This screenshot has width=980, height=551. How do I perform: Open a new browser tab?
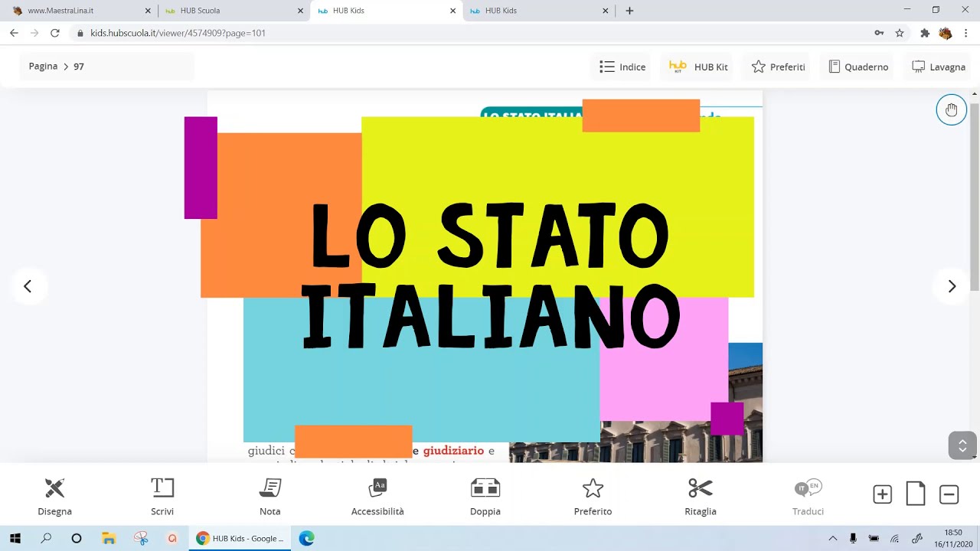629,11
